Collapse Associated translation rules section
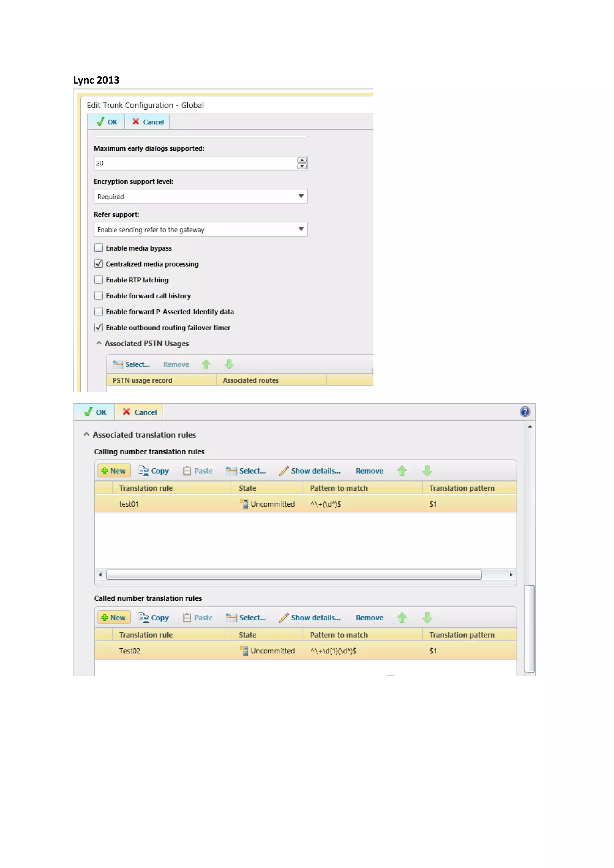This screenshot has height=868, width=614. point(87,434)
